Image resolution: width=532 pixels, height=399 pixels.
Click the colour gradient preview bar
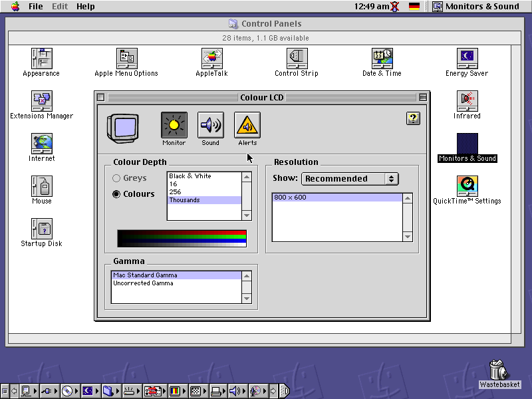(182, 238)
